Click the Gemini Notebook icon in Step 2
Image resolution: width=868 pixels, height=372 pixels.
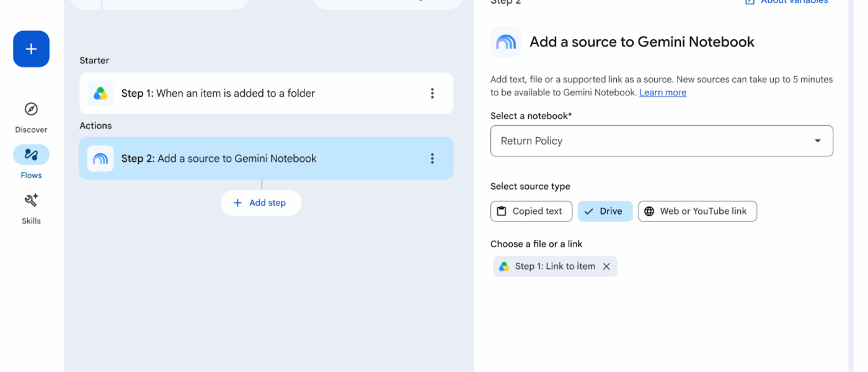click(x=100, y=159)
